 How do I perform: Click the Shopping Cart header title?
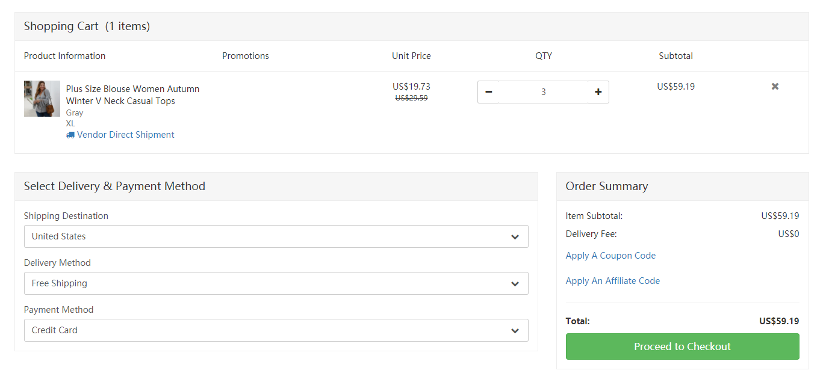(87, 26)
